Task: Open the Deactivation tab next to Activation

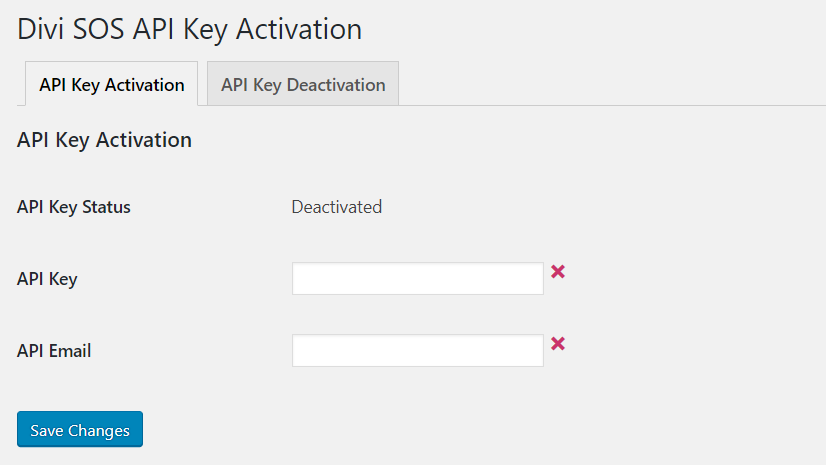Action: (303, 84)
